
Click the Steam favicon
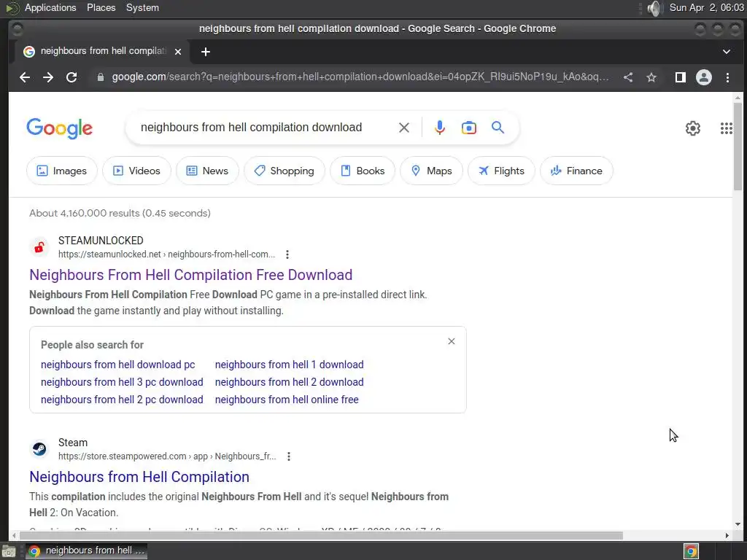coord(39,449)
